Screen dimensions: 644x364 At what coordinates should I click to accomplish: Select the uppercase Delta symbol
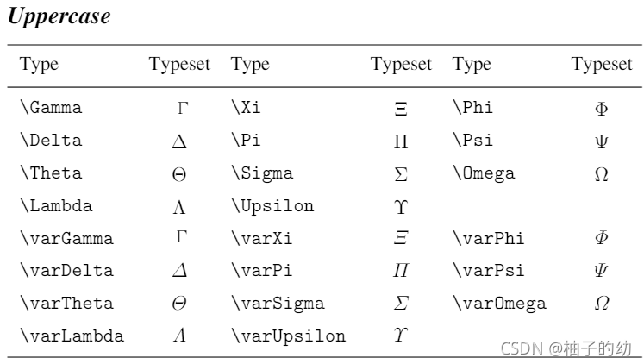[x=179, y=141]
